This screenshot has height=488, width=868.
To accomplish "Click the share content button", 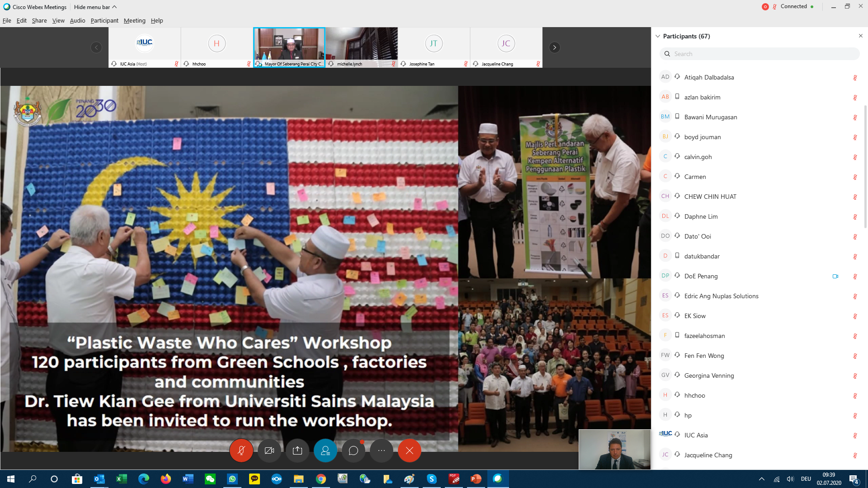I will click(297, 450).
